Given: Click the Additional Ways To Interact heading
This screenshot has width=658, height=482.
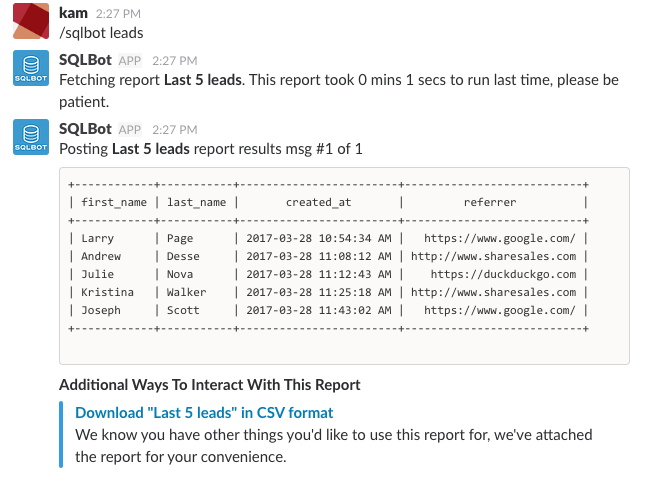Looking at the screenshot, I should (210, 385).
